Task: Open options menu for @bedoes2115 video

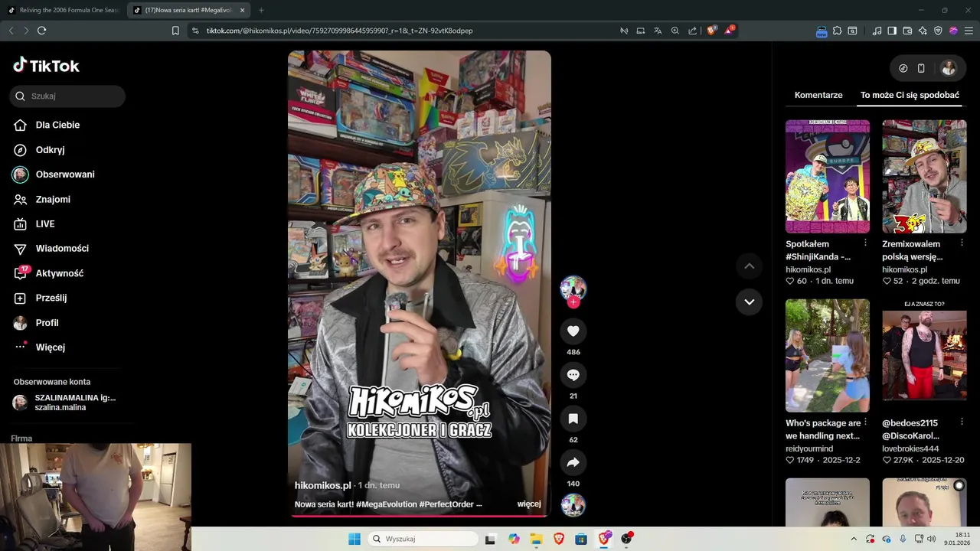Action: [962, 422]
